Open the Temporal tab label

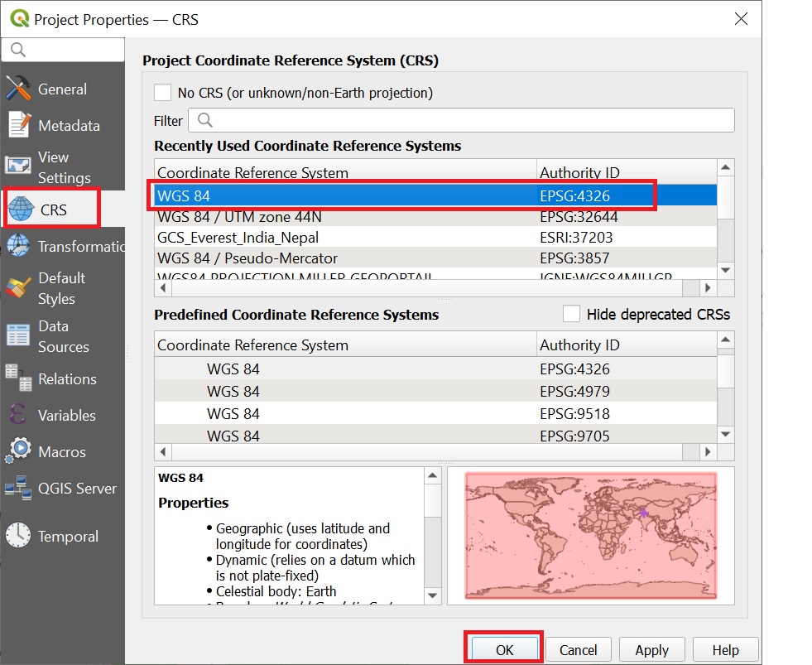(x=68, y=537)
